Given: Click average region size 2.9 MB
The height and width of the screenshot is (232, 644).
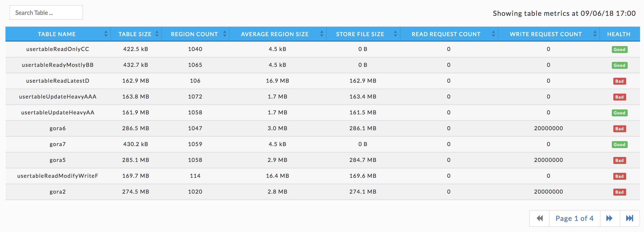Looking at the screenshot, I should click(277, 160).
